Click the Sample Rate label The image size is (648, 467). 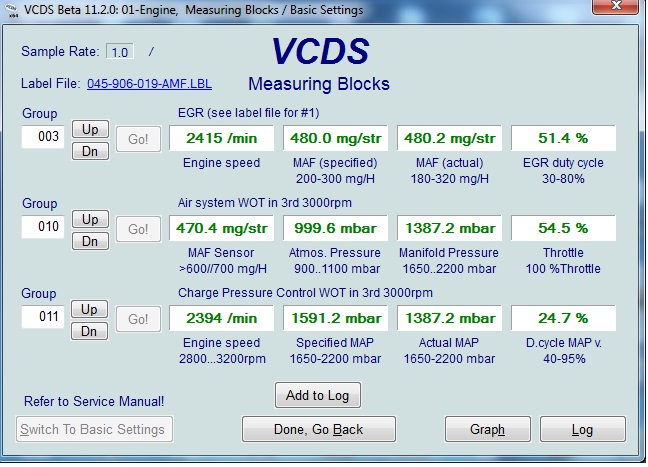(x=60, y=51)
